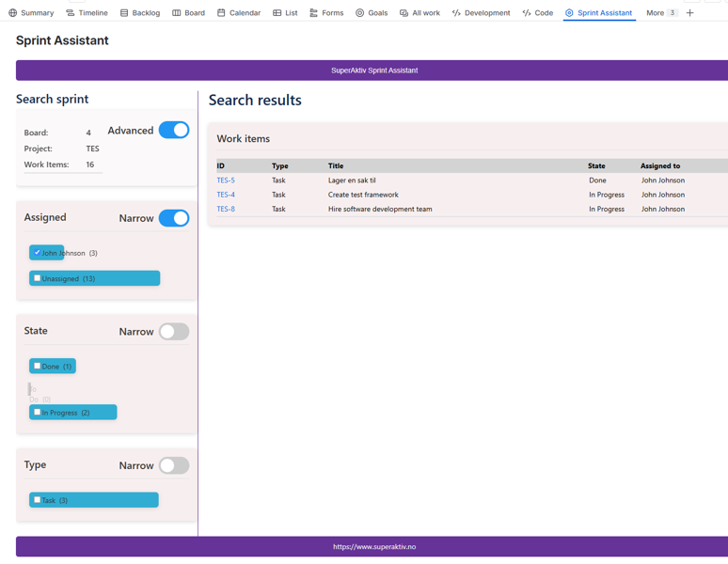Disable the Assigned Narrow toggle
728x564 pixels.
[x=174, y=218]
